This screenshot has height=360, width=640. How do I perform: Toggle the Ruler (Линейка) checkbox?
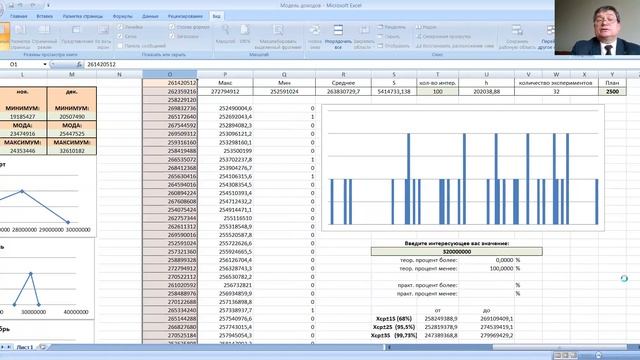(120, 27)
